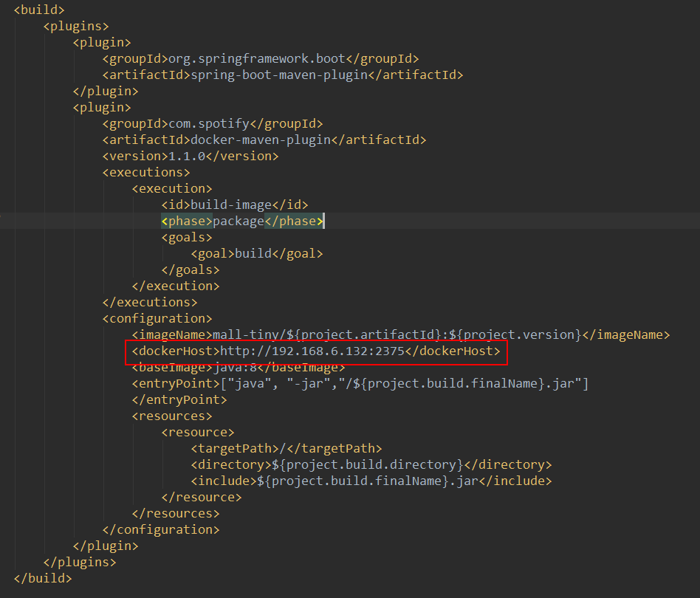This screenshot has height=598, width=700.
Task: Click the opening build tag at top
Action: pyautogui.click(x=39, y=10)
